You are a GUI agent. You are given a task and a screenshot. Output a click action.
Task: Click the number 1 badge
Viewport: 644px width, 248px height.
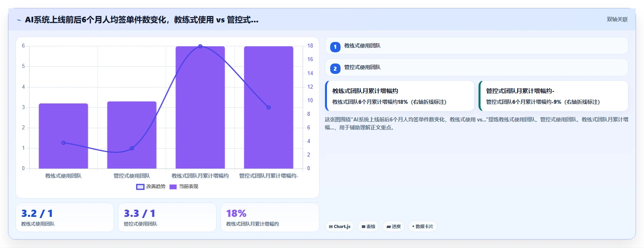click(335, 47)
